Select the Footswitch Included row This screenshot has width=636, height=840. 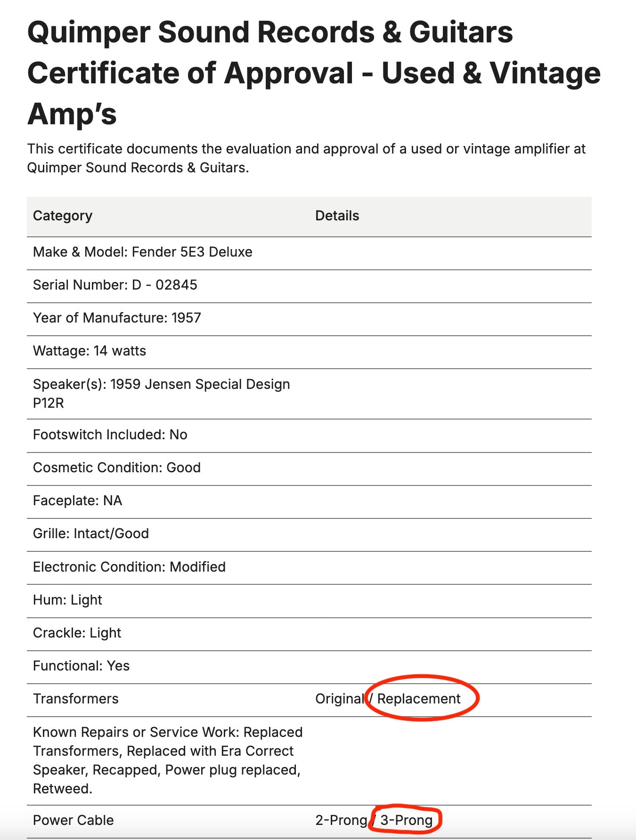click(110, 435)
